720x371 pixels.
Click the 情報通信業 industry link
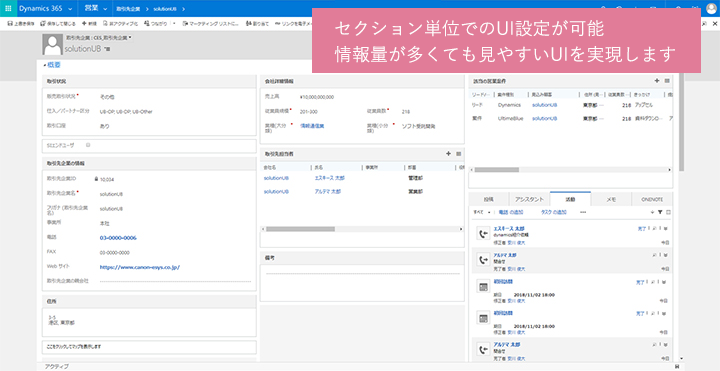tap(312, 125)
